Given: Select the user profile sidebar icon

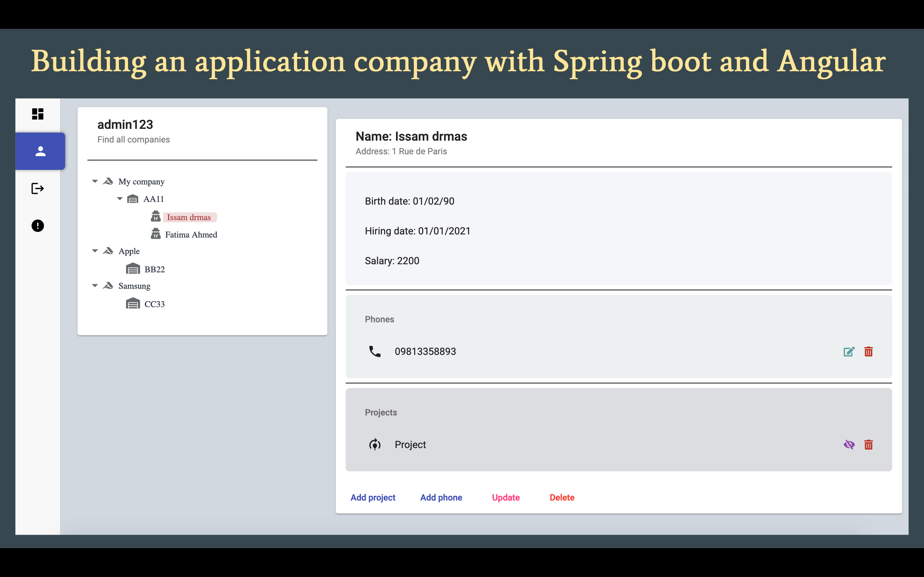Looking at the screenshot, I should tap(40, 151).
